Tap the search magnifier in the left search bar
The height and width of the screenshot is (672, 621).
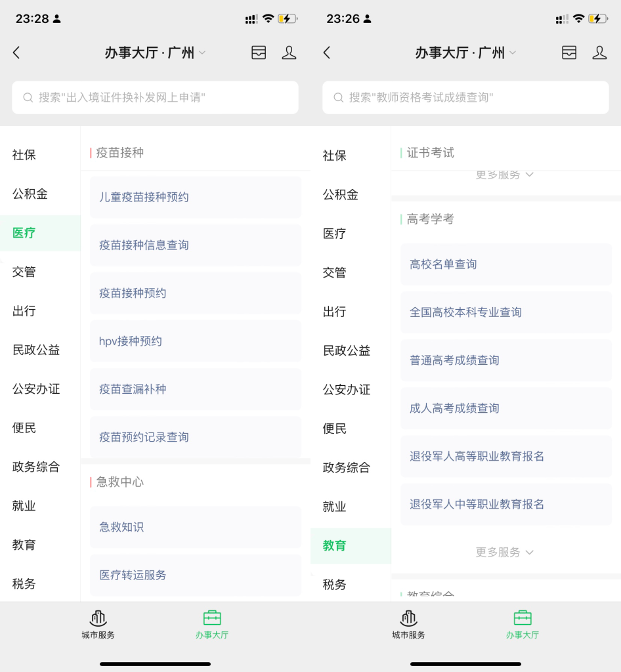pos(27,97)
